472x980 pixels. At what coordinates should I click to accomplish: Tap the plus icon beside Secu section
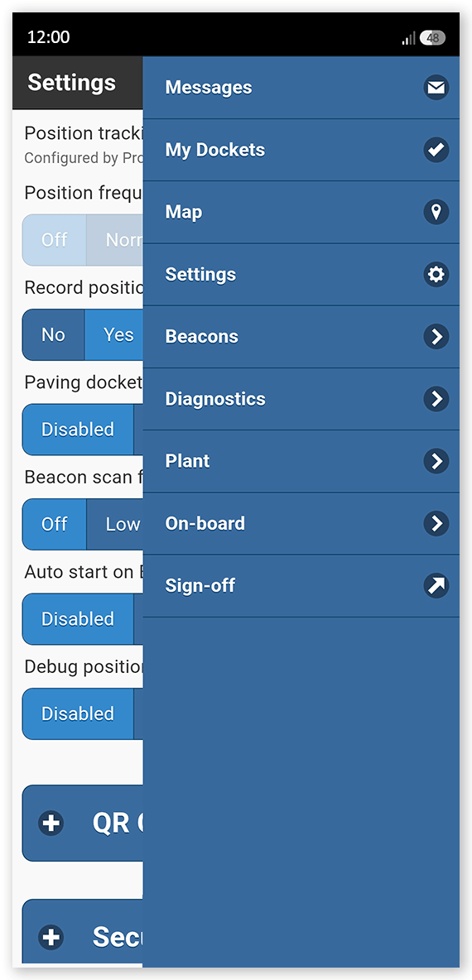tap(51, 937)
